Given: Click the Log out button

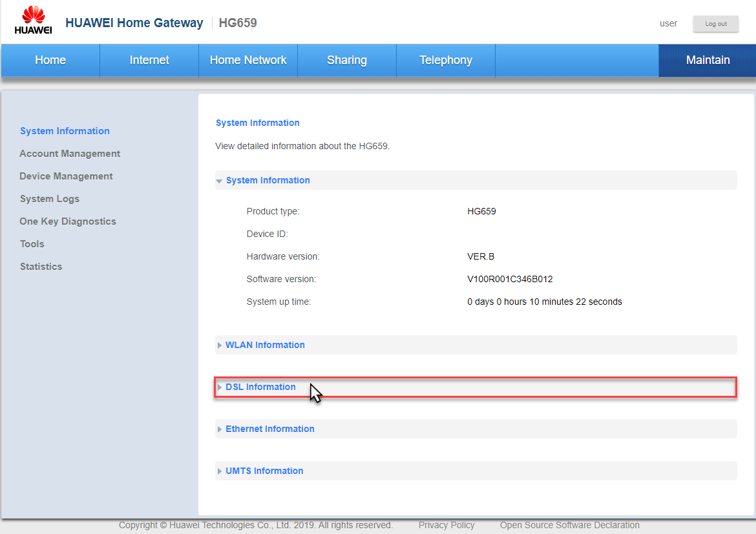Looking at the screenshot, I should pyautogui.click(x=715, y=24).
